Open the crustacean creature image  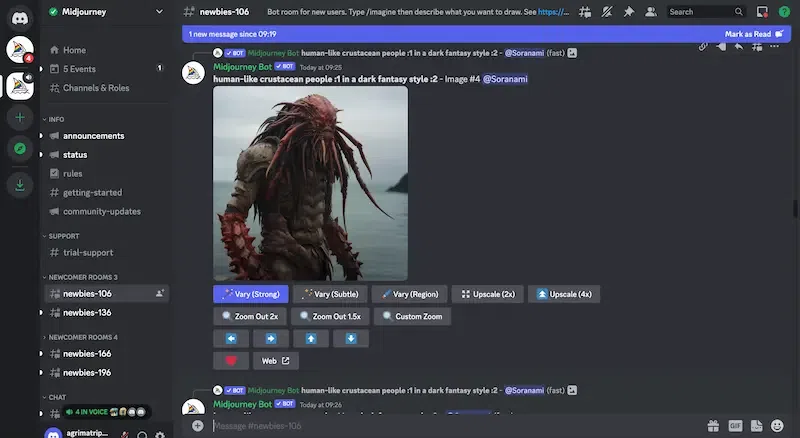(310, 183)
